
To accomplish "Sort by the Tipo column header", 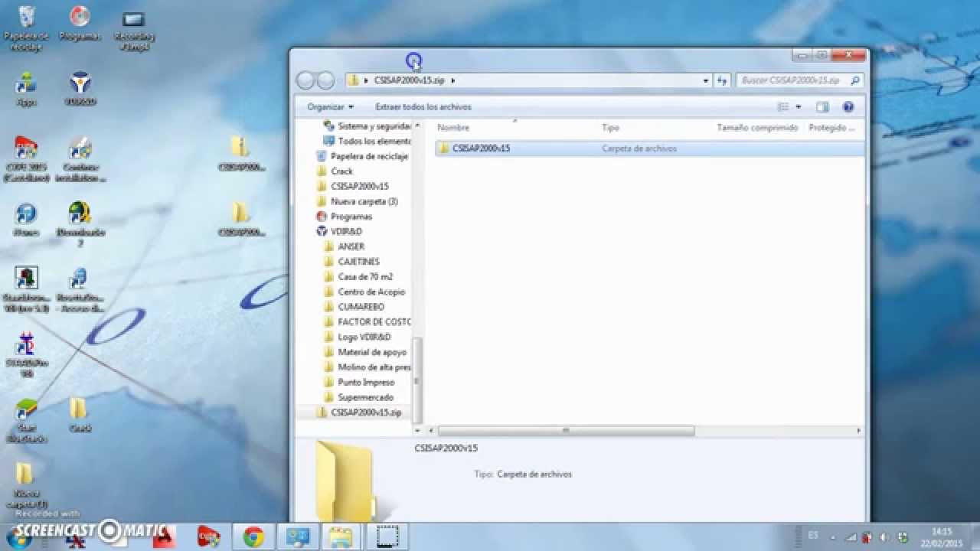I will coord(610,128).
